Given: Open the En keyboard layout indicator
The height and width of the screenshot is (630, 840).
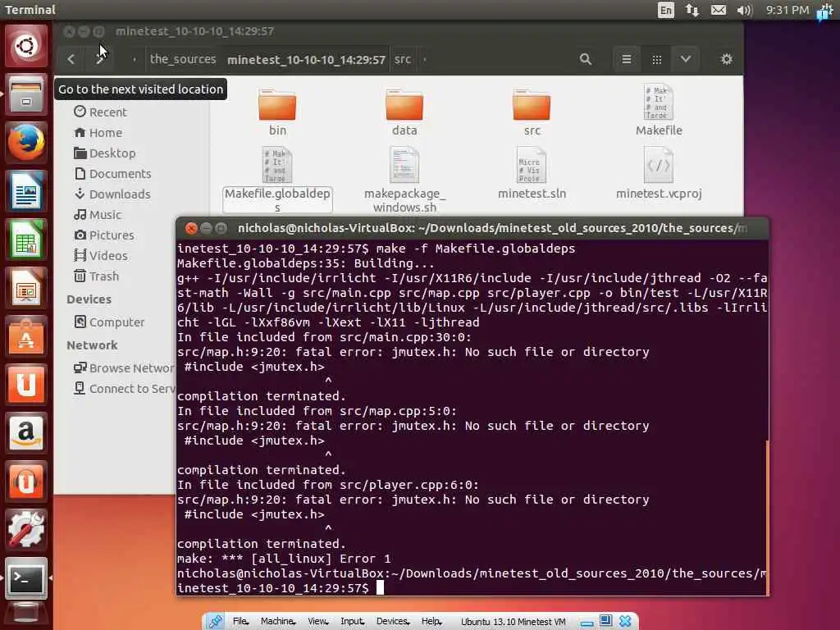Looking at the screenshot, I should pos(666,10).
